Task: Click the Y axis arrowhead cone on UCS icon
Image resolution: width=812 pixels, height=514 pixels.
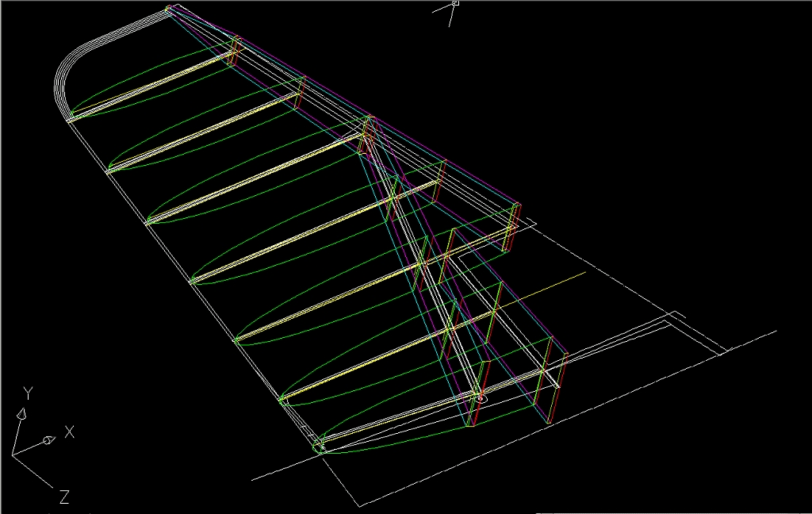Action: [21, 413]
